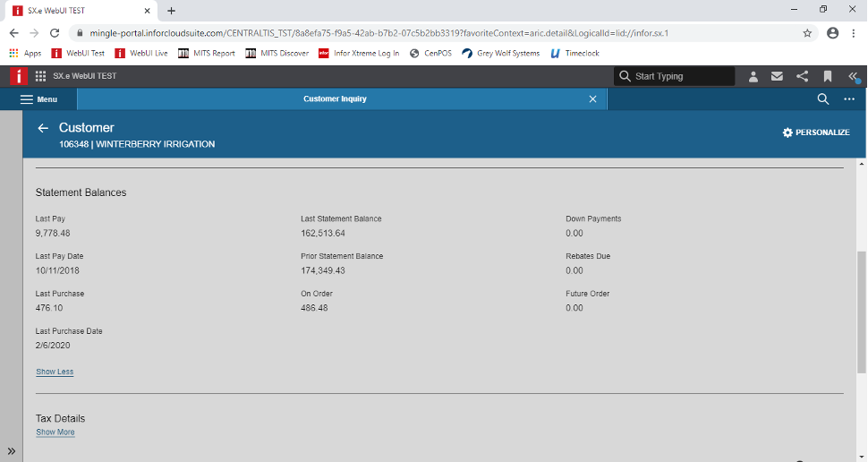Click Prior Statement Balance 174,349.43

click(x=323, y=271)
